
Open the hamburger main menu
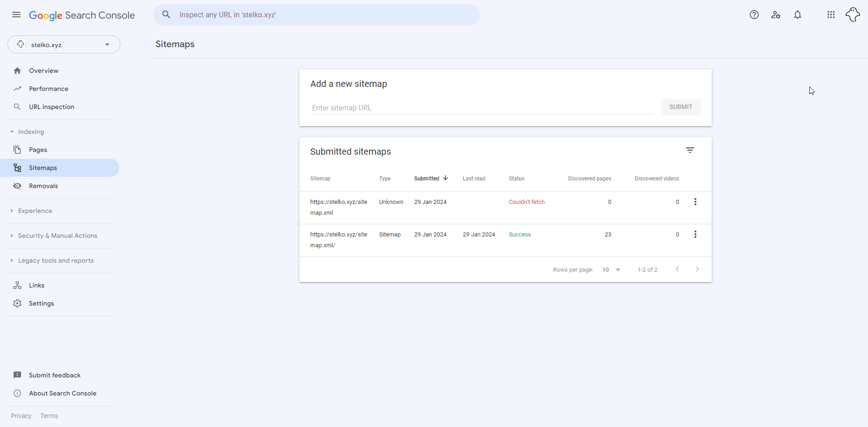tap(16, 15)
